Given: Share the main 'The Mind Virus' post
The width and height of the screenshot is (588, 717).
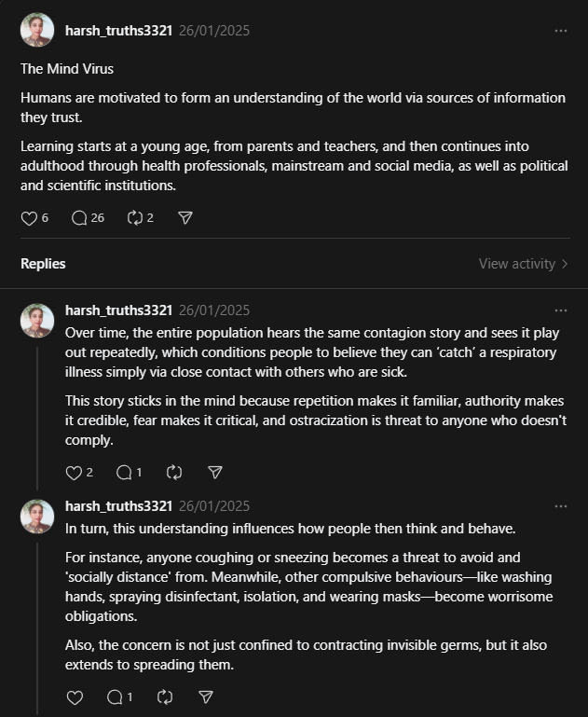Looking at the screenshot, I should click(185, 218).
